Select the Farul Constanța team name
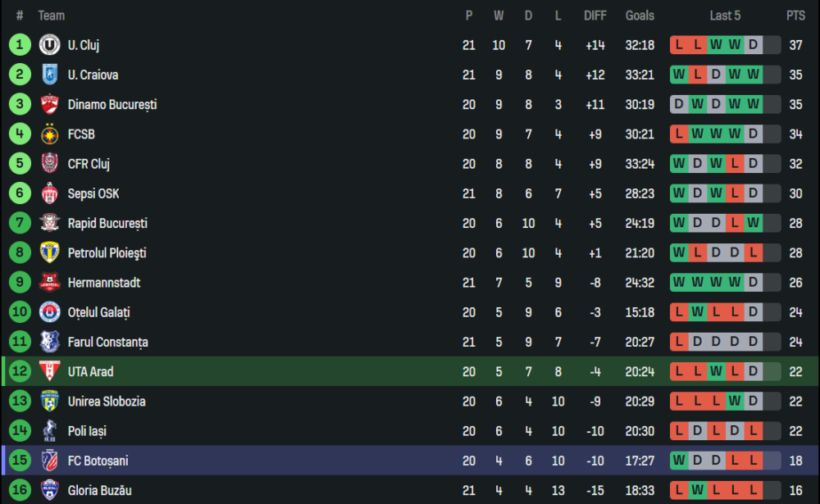Image resolution: width=820 pixels, height=504 pixels. tap(107, 342)
